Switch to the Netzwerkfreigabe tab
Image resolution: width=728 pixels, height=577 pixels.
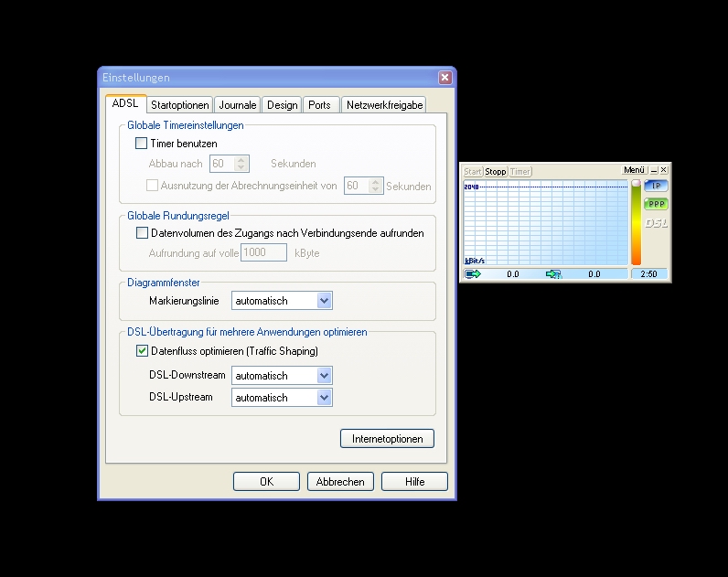pos(384,105)
